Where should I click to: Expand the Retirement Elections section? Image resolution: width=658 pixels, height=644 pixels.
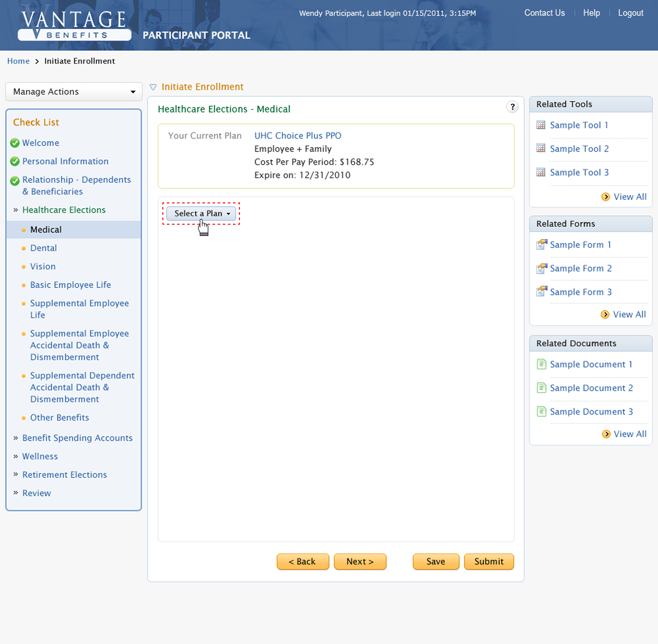[64, 474]
